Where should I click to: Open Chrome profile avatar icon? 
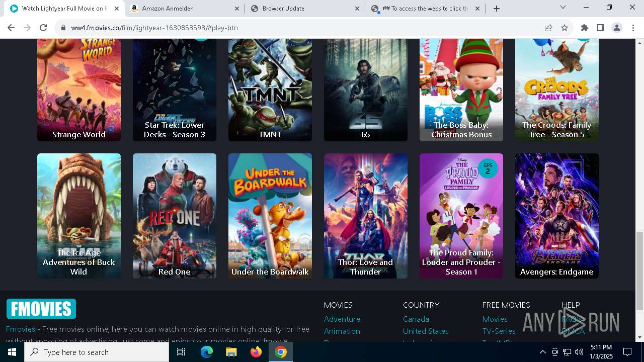point(617,28)
